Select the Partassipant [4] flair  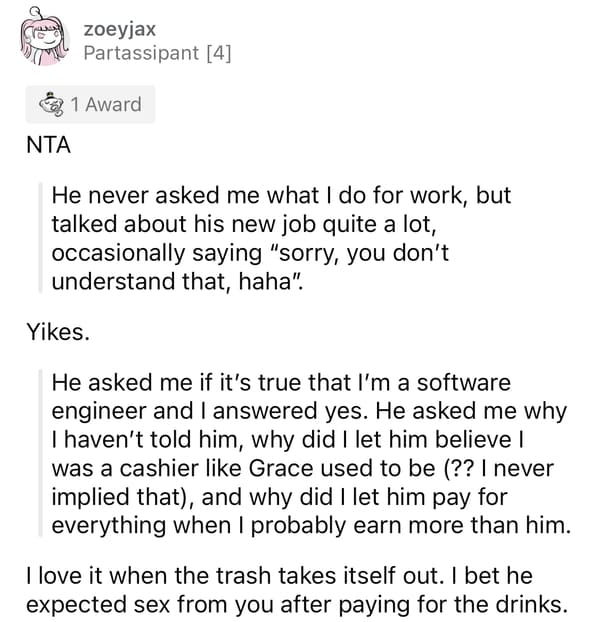click(157, 53)
